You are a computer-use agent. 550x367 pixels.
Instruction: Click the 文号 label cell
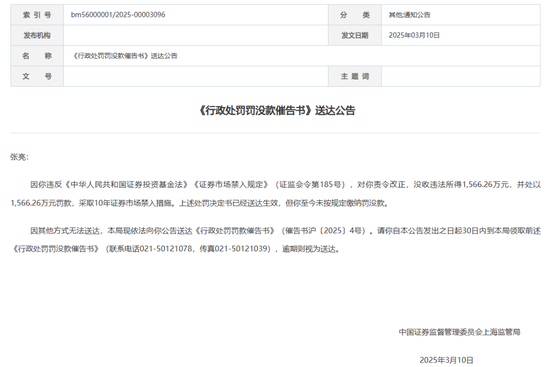tap(37, 76)
